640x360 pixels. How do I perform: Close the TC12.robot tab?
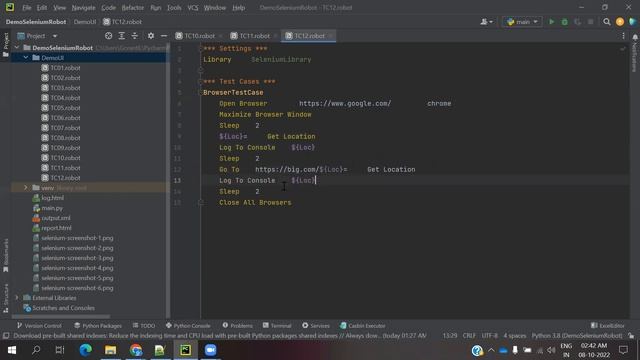click(x=331, y=36)
